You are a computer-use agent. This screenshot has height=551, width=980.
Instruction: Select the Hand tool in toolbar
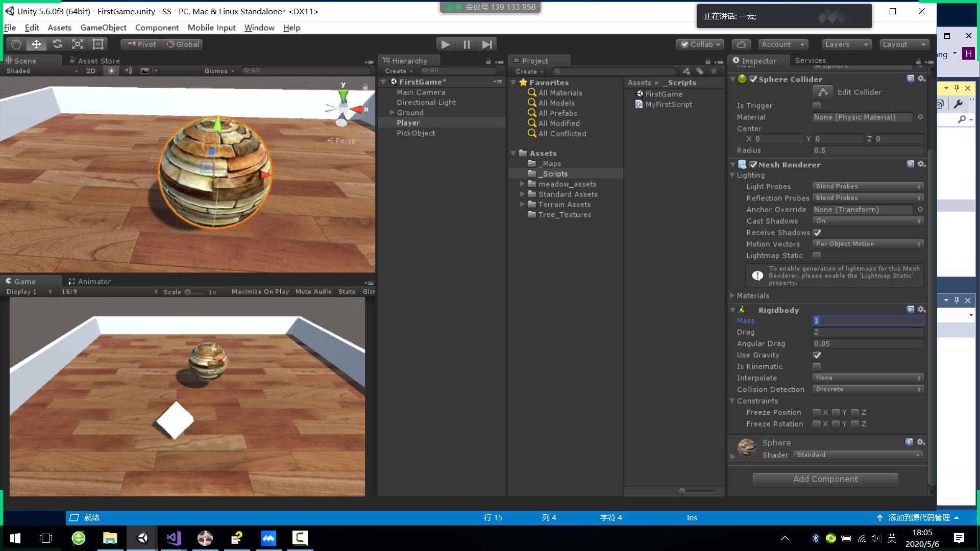click(x=16, y=44)
